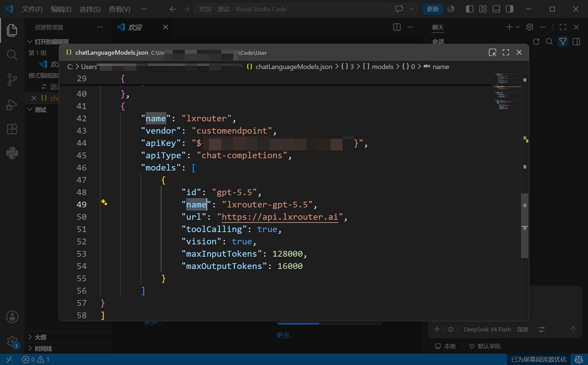Toggle the primary sidebar visibility
Image resolution: width=588 pixels, height=365 pixels.
click(470, 9)
